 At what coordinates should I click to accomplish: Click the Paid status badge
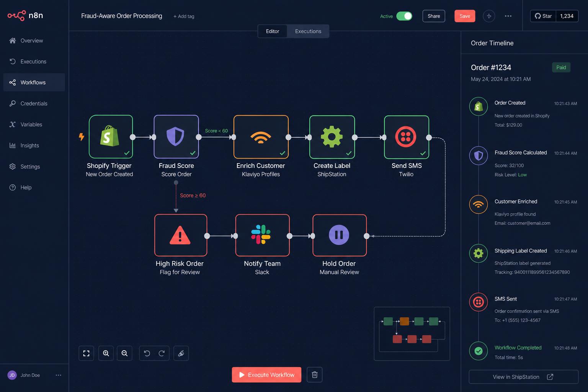561,67
